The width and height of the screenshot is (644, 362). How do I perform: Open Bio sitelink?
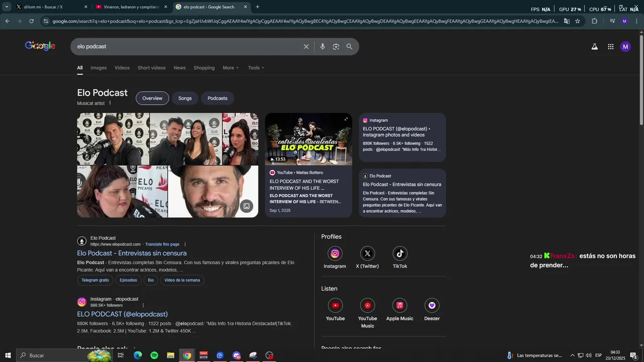point(151,280)
